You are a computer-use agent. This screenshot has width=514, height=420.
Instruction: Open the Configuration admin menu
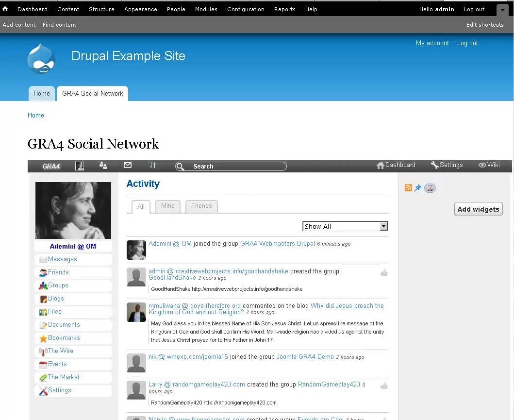(246, 9)
